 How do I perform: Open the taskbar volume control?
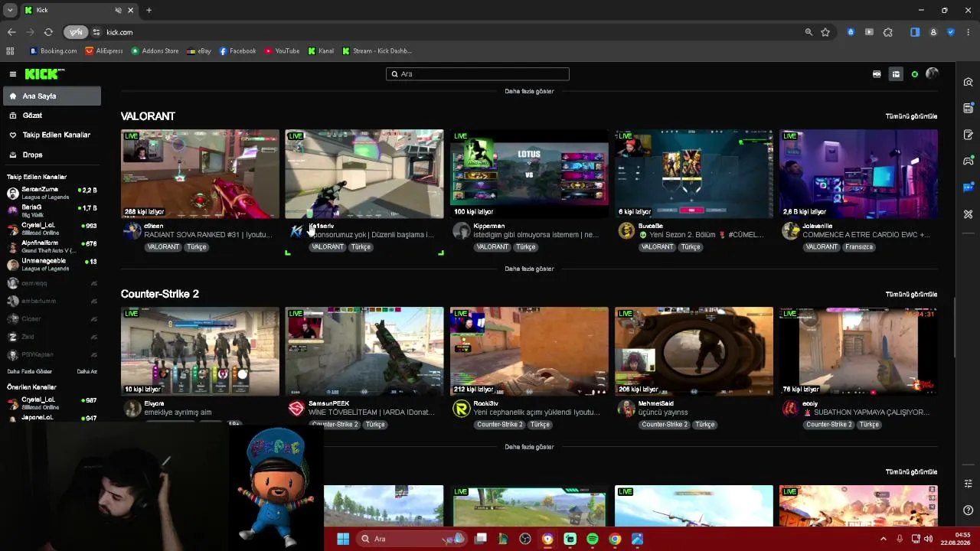click(928, 539)
